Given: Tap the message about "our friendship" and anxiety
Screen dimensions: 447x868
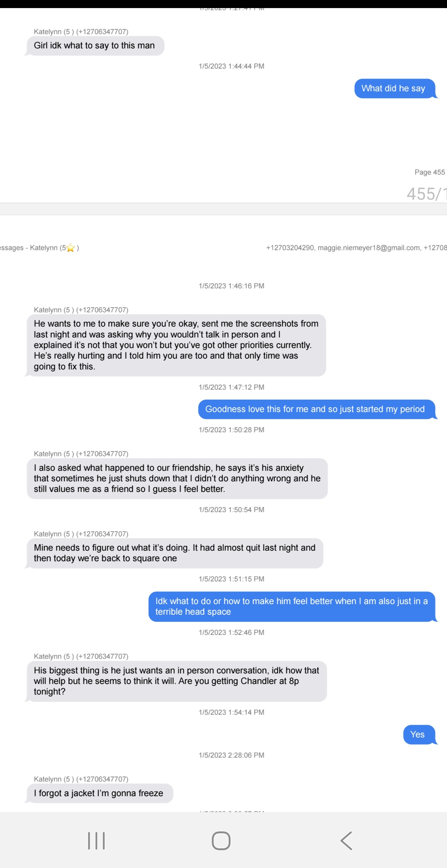Looking at the screenshot, I should 177,478.
